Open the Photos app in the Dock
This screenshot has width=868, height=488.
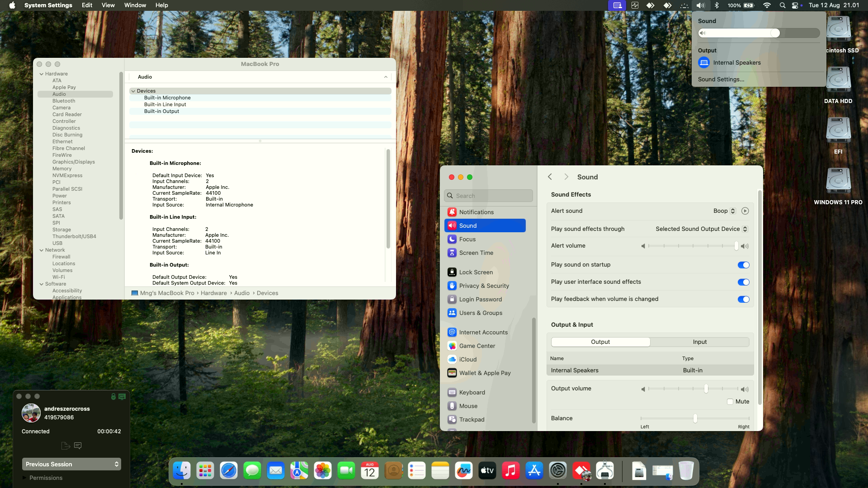[323, 471]
